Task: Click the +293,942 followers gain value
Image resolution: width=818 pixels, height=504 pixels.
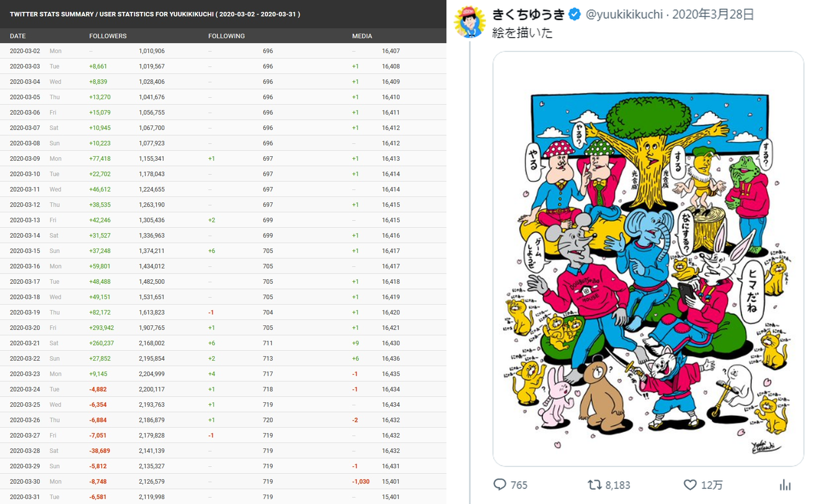Action: pyautogui.click(x=102, y=328)
